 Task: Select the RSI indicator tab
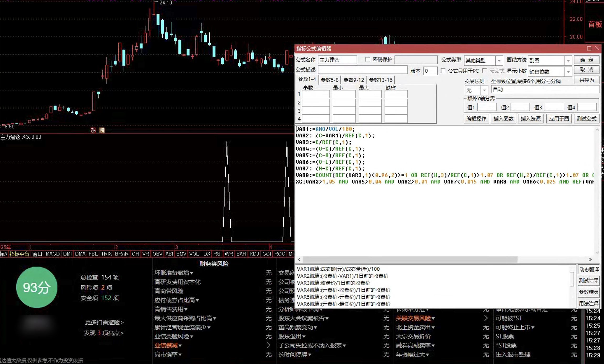click(x=217, y=254)
